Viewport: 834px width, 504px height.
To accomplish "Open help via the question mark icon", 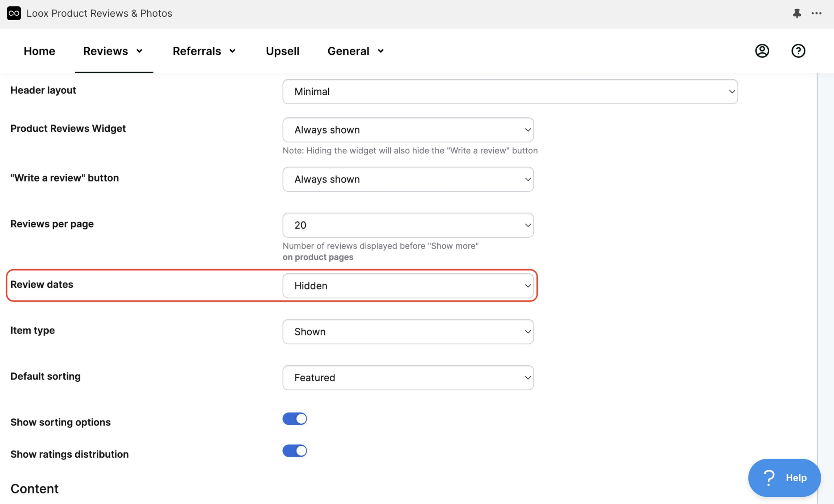I will [798, 51].
